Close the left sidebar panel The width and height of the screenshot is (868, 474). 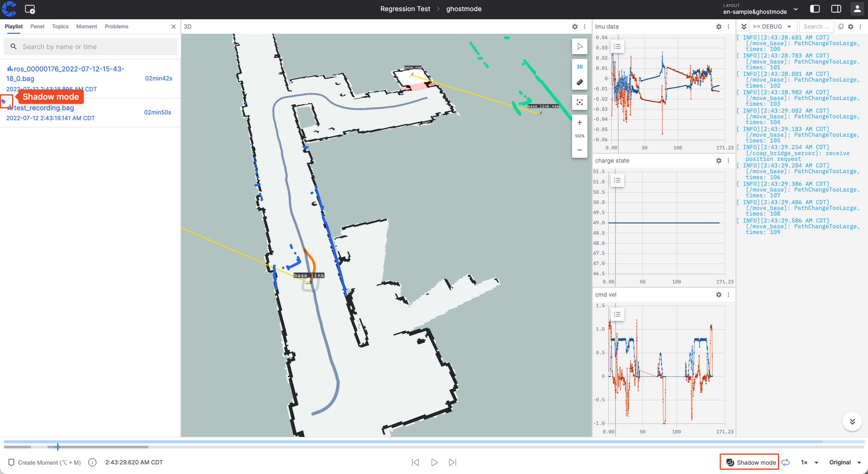pos(173,27)
